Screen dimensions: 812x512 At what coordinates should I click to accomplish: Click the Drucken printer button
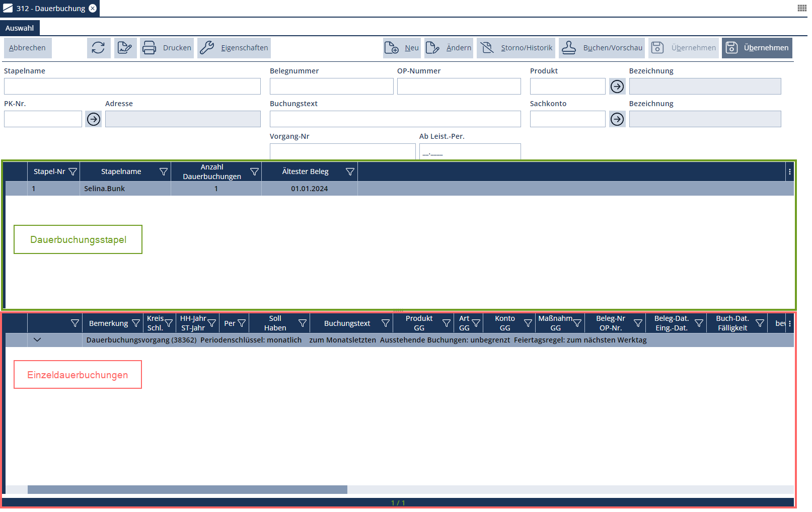pos(167,48)
